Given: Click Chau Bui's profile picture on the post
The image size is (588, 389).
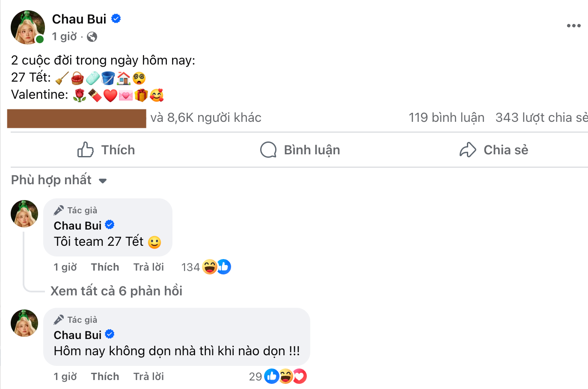Looking at the screenshot, I should (x=27, y=27).
